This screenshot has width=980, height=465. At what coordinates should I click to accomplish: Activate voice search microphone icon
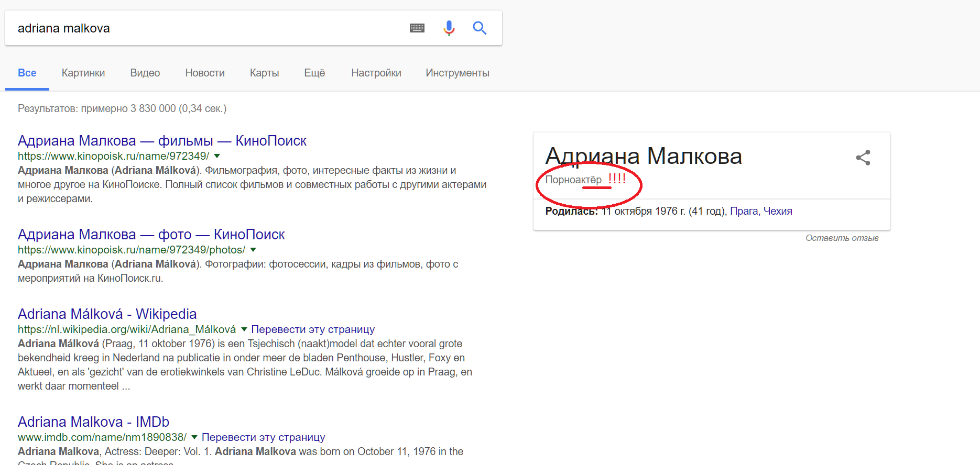click(449, 28)
